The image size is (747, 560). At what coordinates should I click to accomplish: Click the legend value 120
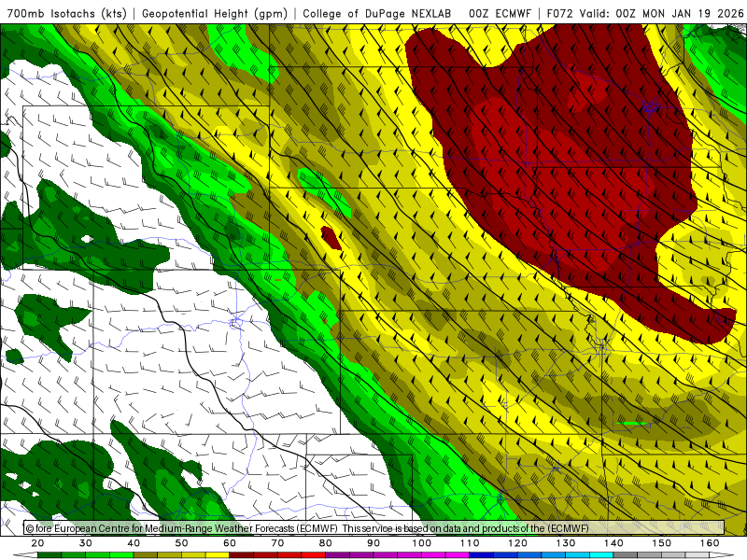click(x=517, y=543)
